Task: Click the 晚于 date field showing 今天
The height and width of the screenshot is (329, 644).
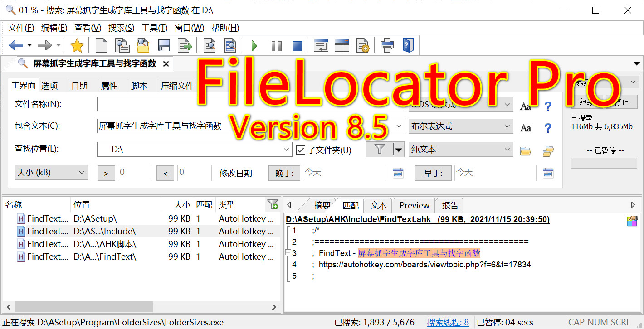Action: point(344,173)
